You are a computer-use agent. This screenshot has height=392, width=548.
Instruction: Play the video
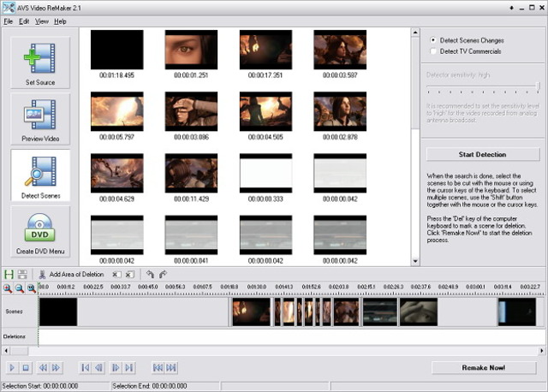12,367
